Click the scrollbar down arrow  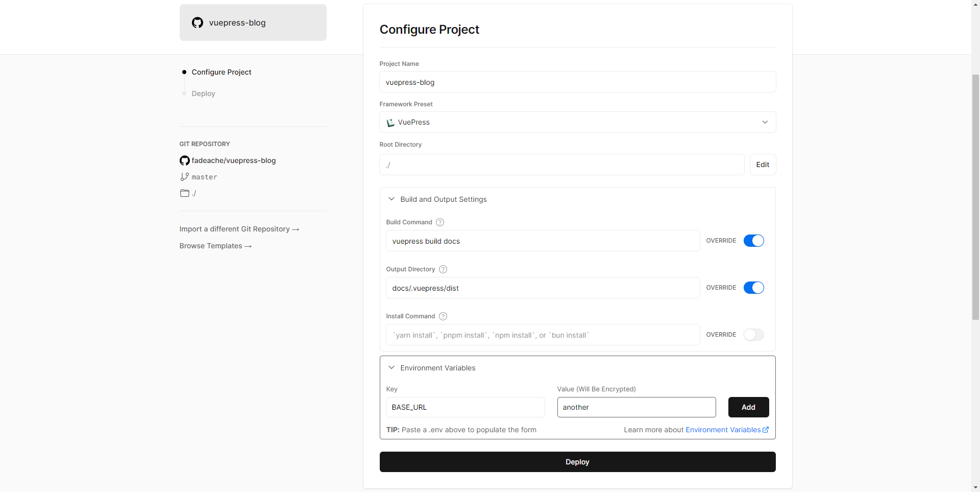point(975,487)
